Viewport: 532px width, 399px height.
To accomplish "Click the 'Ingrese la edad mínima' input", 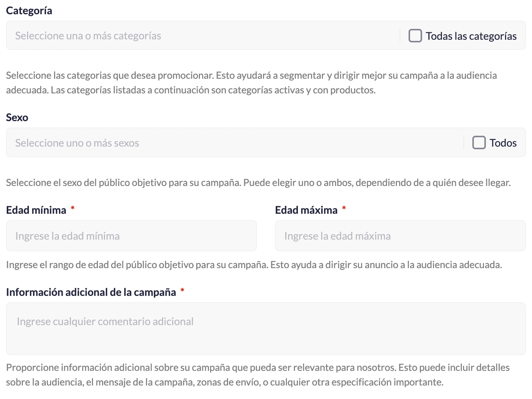I will [x=131, y=236].
